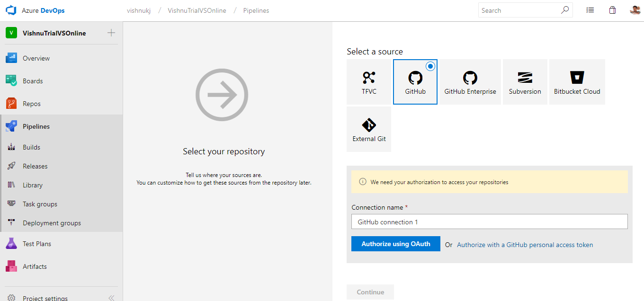Viewport: 644px width, 301px height.
Task: Click the VishnuTrialVSOnline project name in sidebar
Action: (54, 33)
